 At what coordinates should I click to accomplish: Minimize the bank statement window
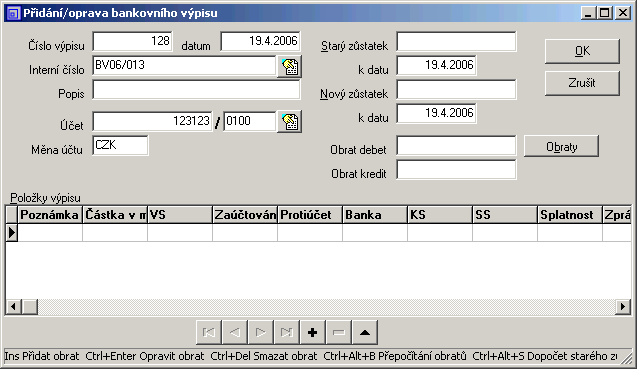point(587,13)
